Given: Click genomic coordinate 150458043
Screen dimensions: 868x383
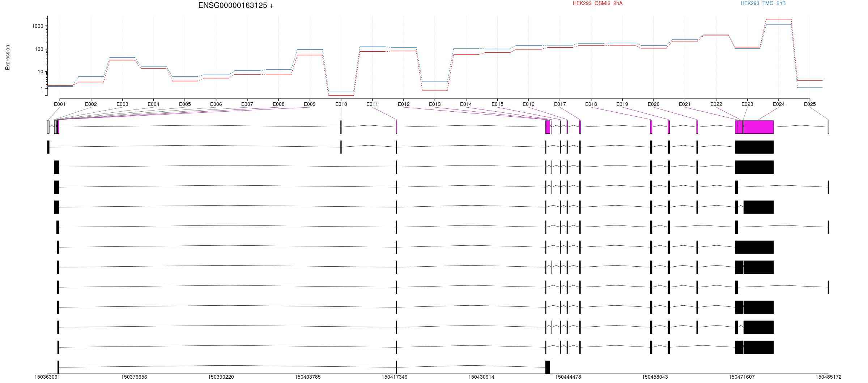Looking at the screenshot, I should click(655, 377).
